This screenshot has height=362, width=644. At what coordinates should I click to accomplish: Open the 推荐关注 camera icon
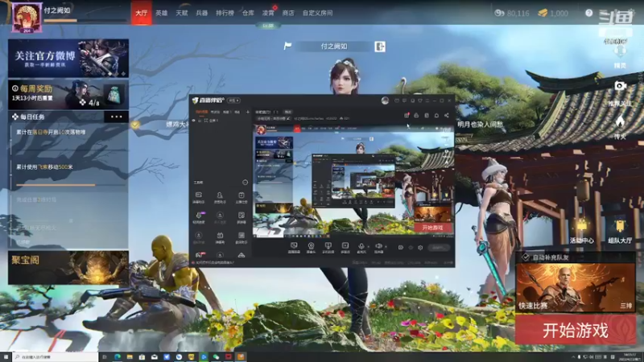[x=620, y=86]
